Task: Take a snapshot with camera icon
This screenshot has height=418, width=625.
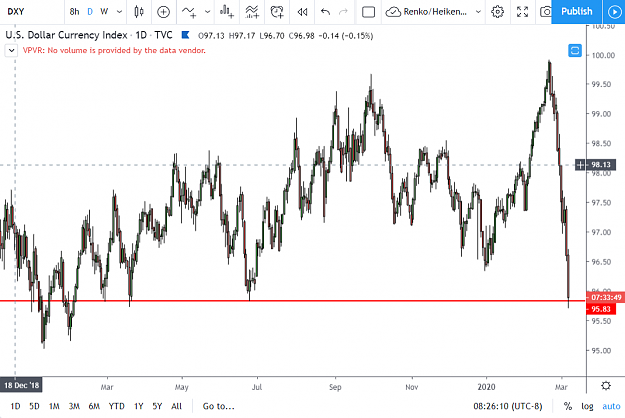Action: (x=545, y=12)
